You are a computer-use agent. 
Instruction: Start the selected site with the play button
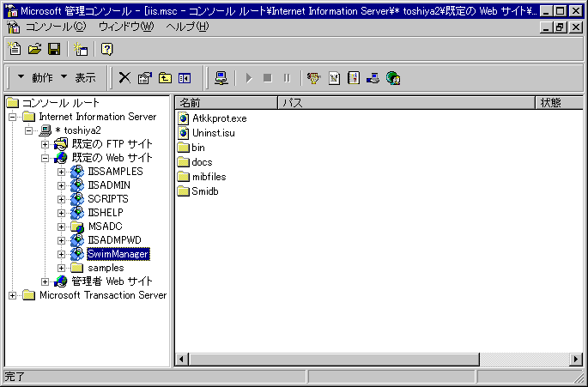click(x=249, y=78)
